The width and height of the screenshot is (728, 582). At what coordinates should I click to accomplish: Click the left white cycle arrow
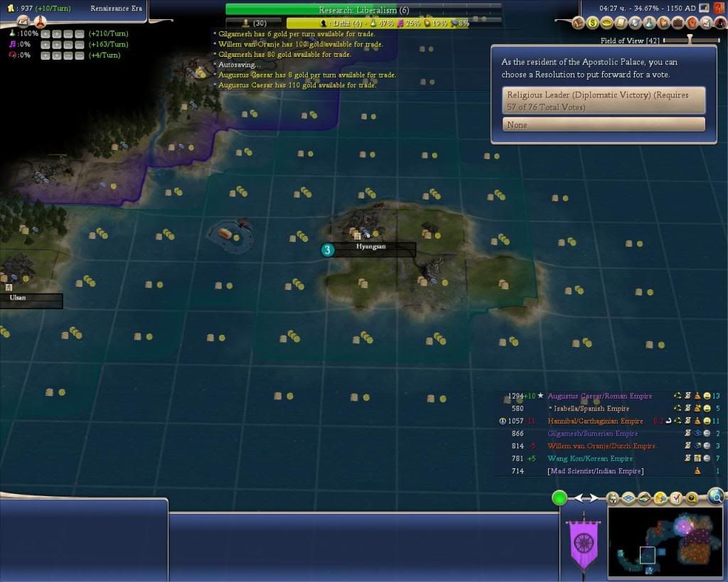coord(579,498)
